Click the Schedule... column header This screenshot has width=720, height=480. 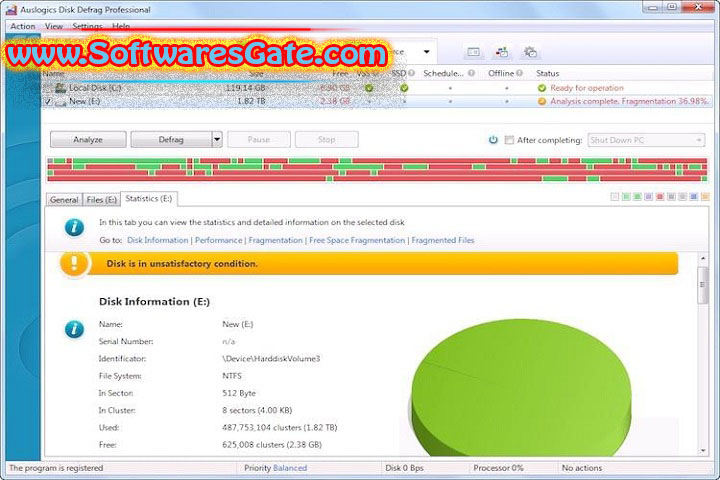444,73
